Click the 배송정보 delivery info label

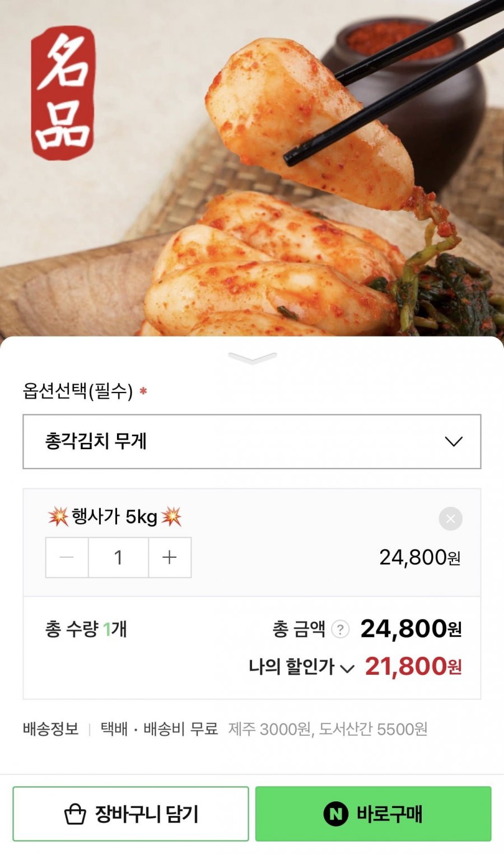pyautogui.click(x=50, y=729)
